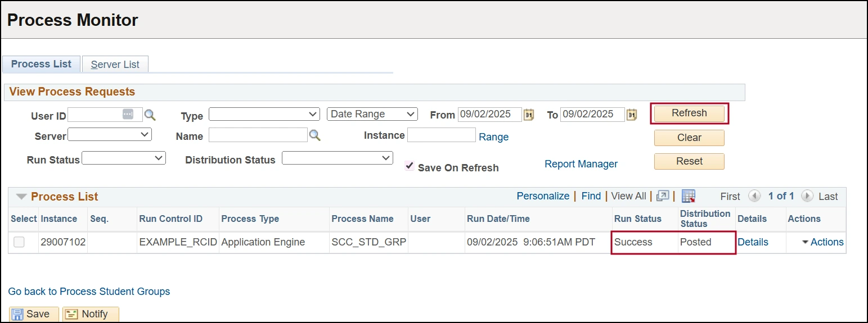Toggle the Save On Refresh checkbox
Viewport: 868px width, 323px height.
[x=410, y=167]
